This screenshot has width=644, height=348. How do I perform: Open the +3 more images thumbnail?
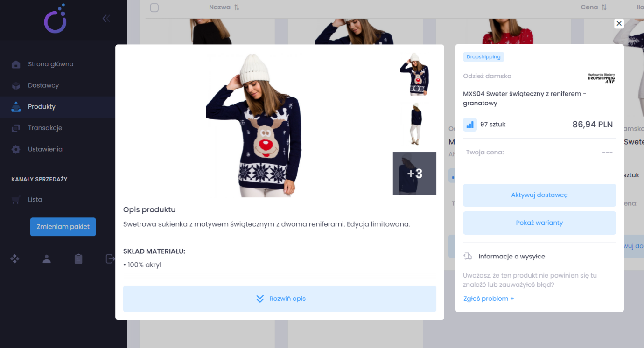click(414, 174)
